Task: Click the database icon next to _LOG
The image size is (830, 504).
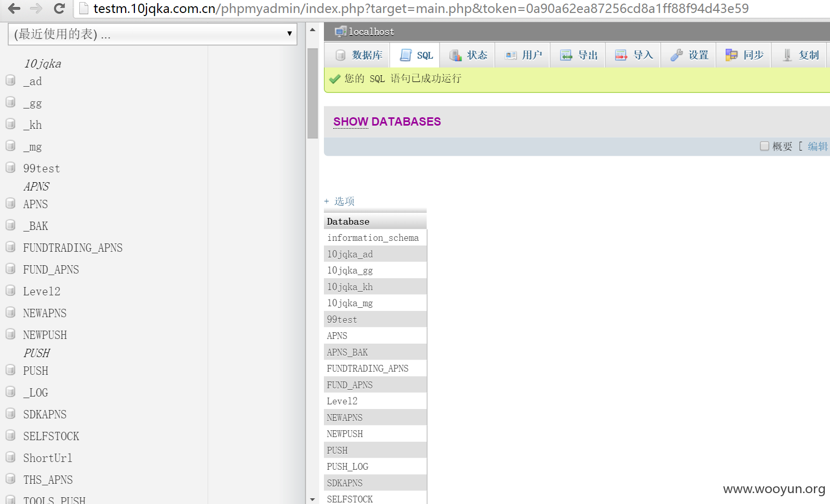Action: 10,391
